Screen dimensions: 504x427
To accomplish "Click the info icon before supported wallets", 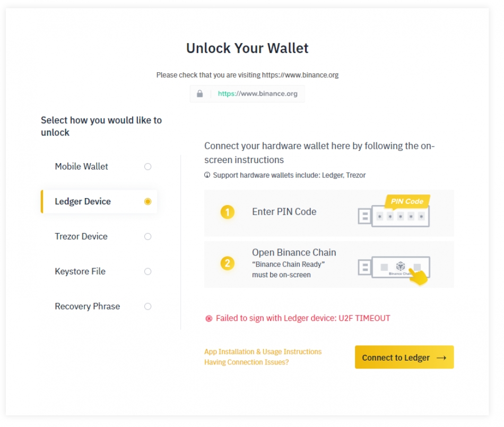I will point(207,175).
